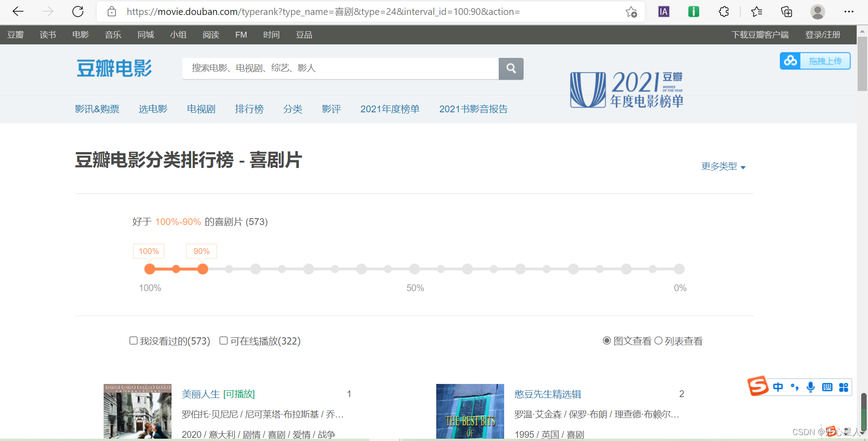The height and width of the screenshot is (441, 868).
Task: Open 豆瓣 in top navigation
Action: pos(15,35)
